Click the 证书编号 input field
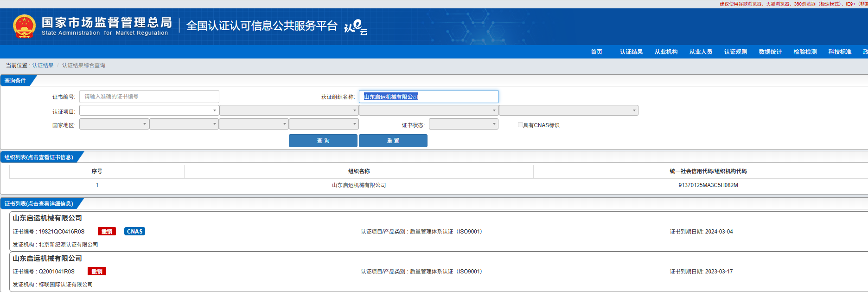Viewport: 868px width, 292px height. coord(149,97)
